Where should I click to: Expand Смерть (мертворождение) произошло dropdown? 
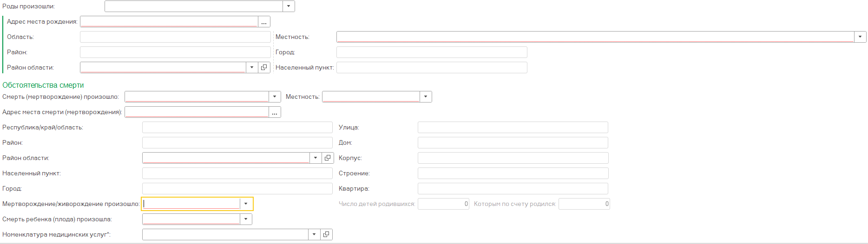(275, 97)
